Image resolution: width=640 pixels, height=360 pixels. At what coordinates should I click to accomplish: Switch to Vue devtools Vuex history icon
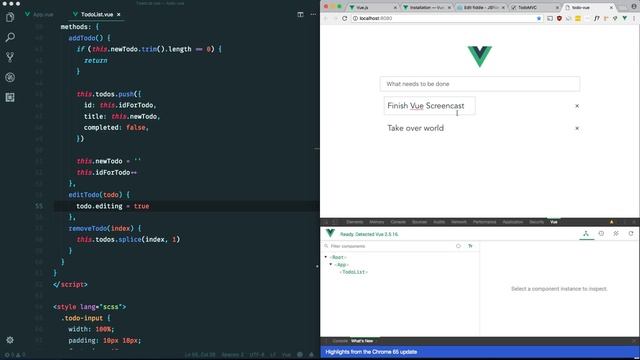pyautogui.click(x=601, y=233)
